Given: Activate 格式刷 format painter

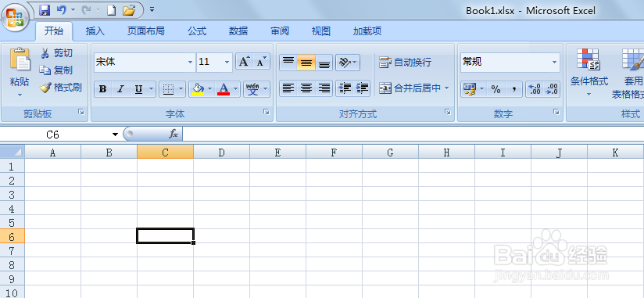Looking at the screenshot, I should click(61, 88).
